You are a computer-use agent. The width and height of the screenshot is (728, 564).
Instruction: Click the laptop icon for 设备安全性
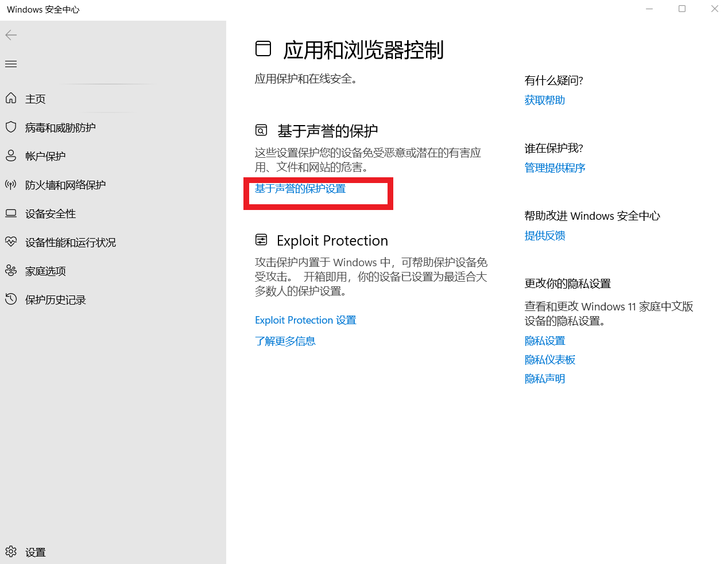[x=11, y=213]
